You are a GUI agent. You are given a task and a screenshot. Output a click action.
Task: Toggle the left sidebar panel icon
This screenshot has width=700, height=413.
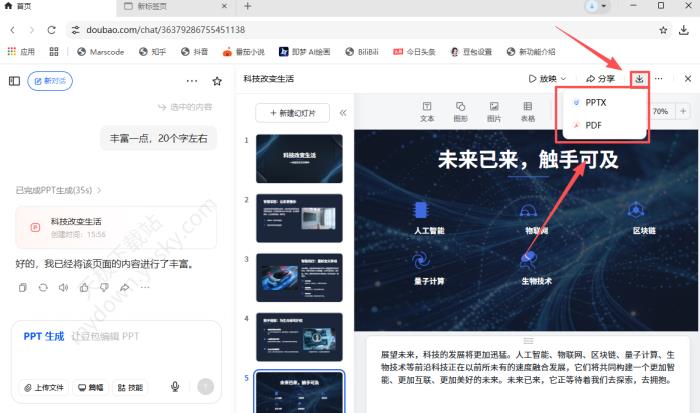point(14,81)
